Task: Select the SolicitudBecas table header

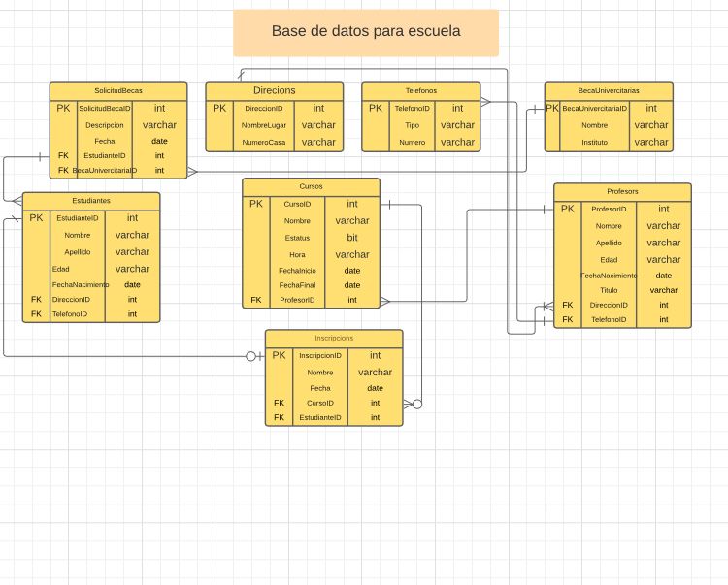Action: click(x=117, y=90)
